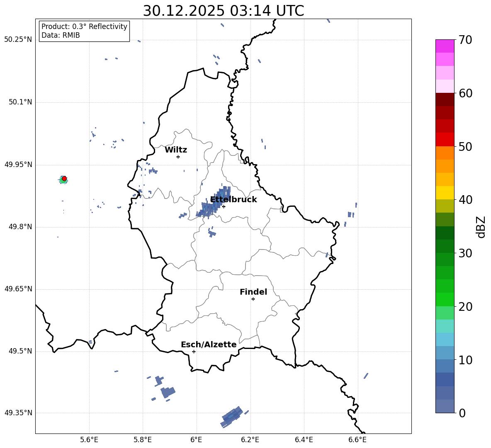Click the colorbar value 20
The height and width of the screenshot is (448, 491).
pos(465,307)
